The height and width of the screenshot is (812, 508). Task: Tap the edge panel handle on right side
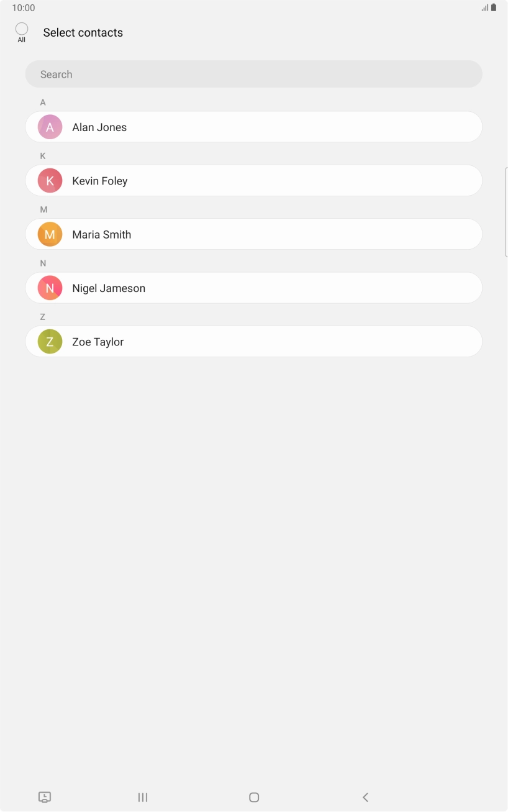point(506,212)
